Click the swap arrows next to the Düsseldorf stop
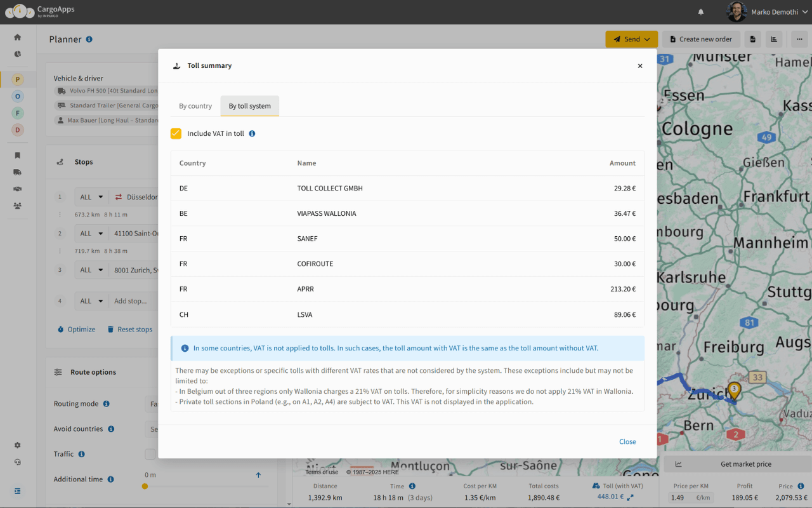Image resolution: width=812 pixels, height=508 pixels. point(118,197)
